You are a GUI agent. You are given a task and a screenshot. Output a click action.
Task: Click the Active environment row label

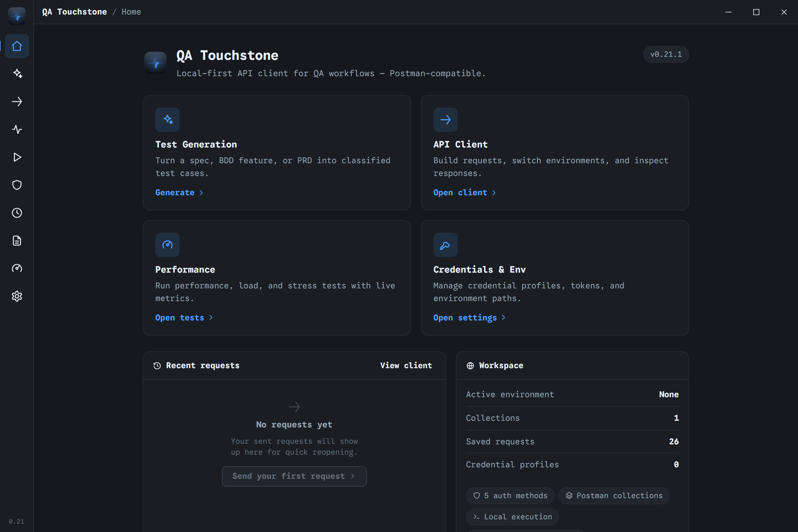[510, 394]
